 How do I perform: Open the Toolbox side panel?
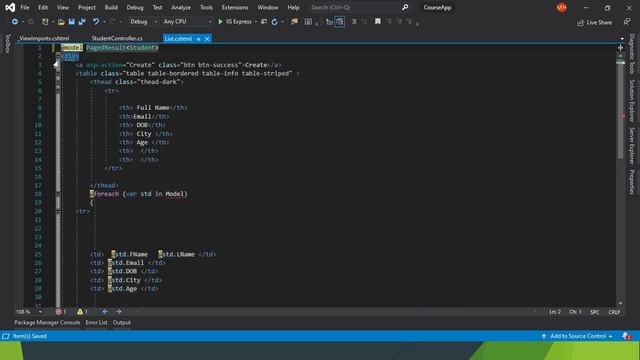coord(8,44)
